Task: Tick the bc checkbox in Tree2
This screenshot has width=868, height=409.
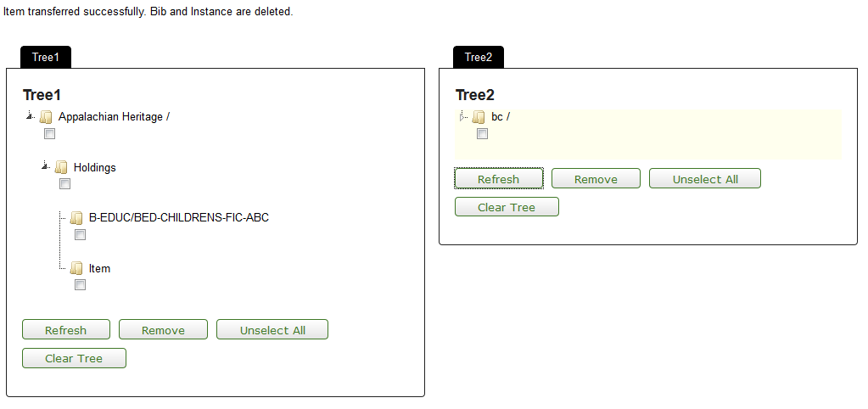Action: (x=483, y=133)
